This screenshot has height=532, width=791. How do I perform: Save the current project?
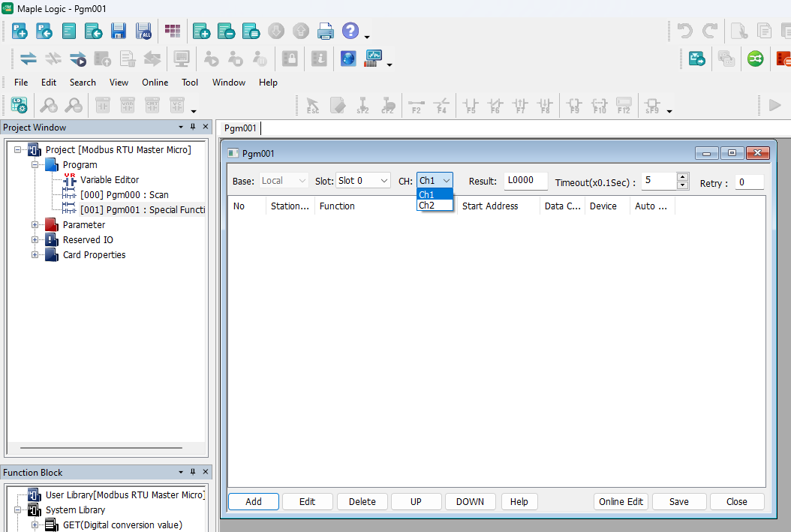tap(118, 31)
